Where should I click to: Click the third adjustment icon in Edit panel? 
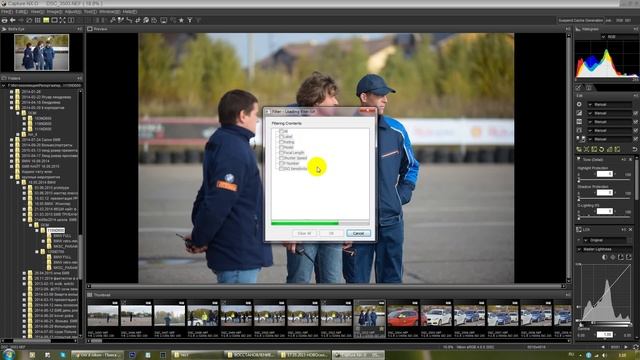pyautogui.click(x=579, y=122)
